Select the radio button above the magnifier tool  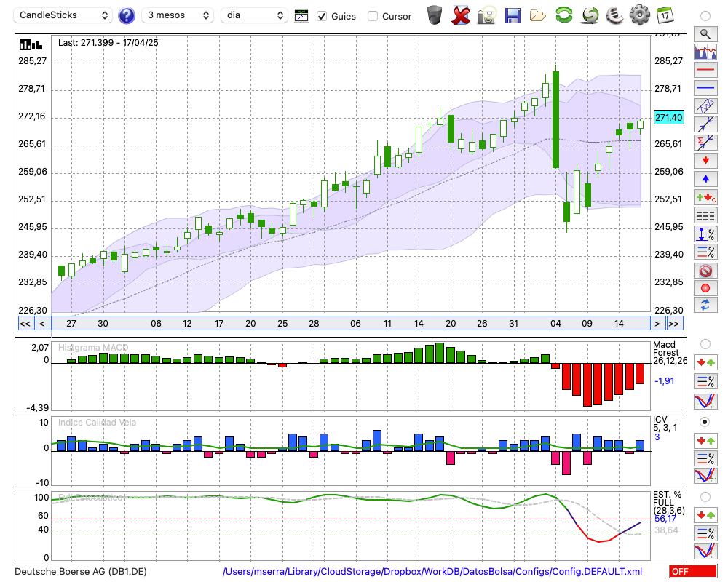click(705, 16)
